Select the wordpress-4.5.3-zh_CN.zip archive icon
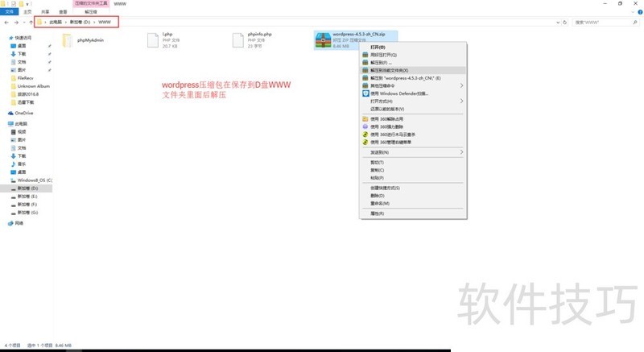 click(x=324, y=40)
